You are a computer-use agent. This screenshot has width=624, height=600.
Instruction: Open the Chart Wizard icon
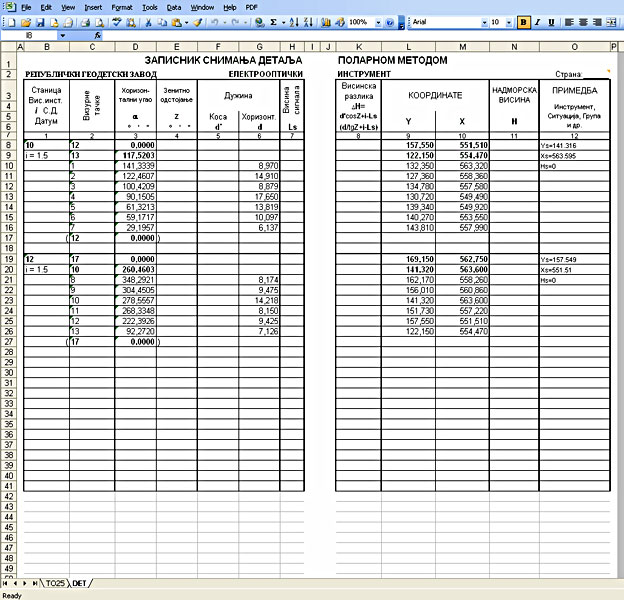point(323,21)
